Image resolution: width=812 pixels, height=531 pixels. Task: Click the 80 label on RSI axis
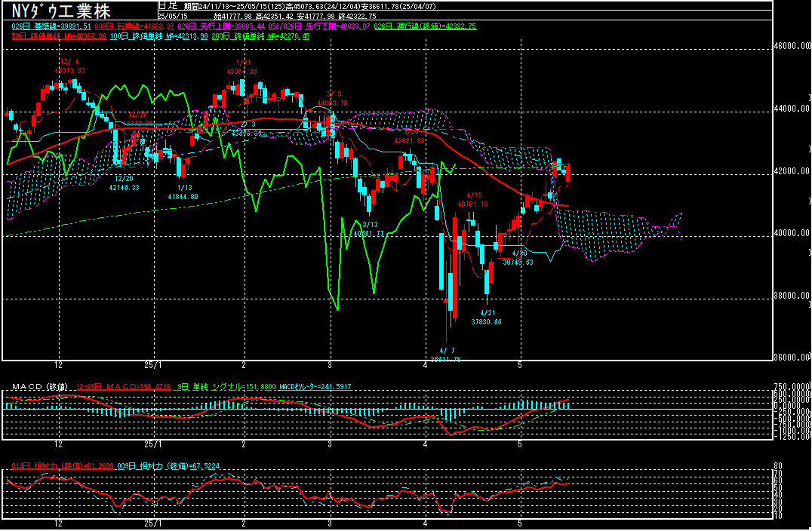click(x=778, y=466)
